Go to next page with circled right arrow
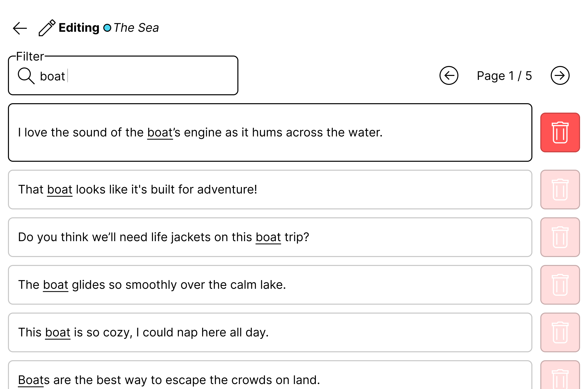Screen dimensions: 588x389 tap(560, 75)
